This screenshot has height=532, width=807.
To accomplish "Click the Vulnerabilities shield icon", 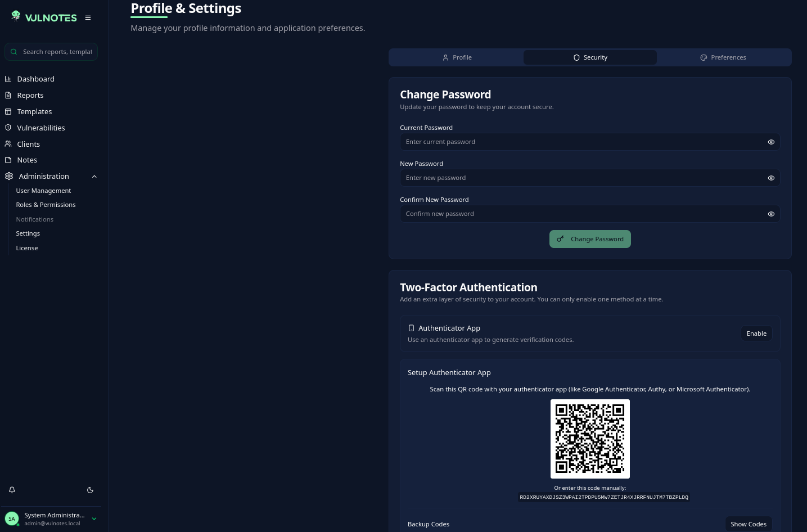I will (8, 128).
